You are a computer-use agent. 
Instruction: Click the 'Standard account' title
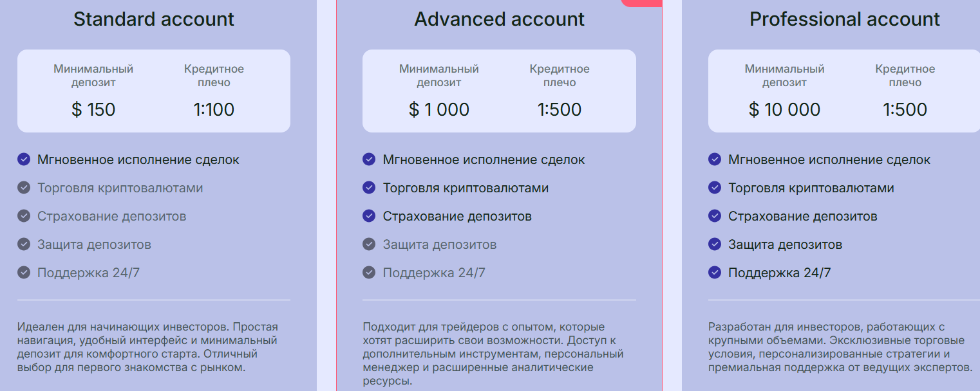tap(153, 19)
